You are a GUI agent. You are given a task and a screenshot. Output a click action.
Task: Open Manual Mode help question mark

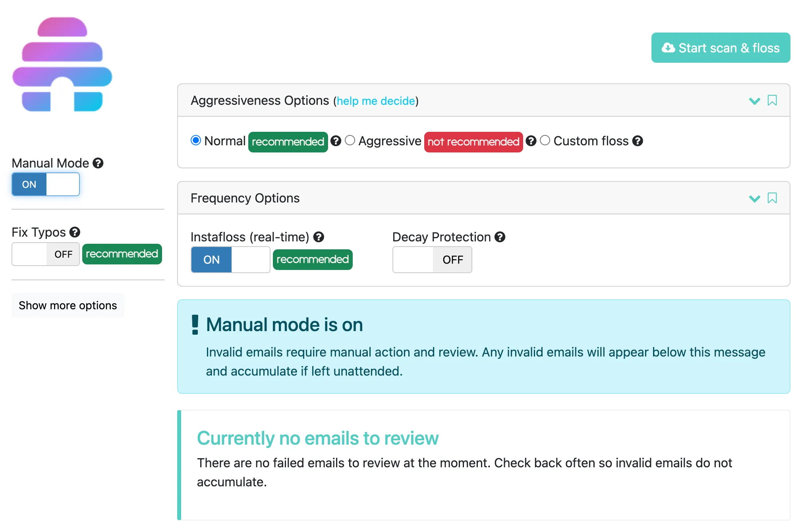click(98, 163)
